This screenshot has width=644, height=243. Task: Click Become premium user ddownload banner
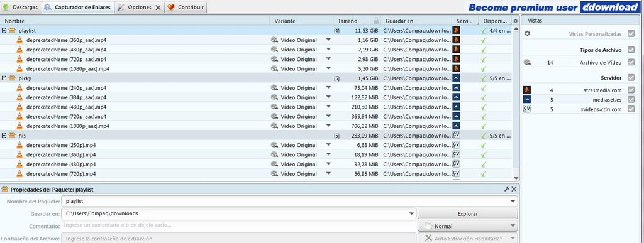[553, 8]
